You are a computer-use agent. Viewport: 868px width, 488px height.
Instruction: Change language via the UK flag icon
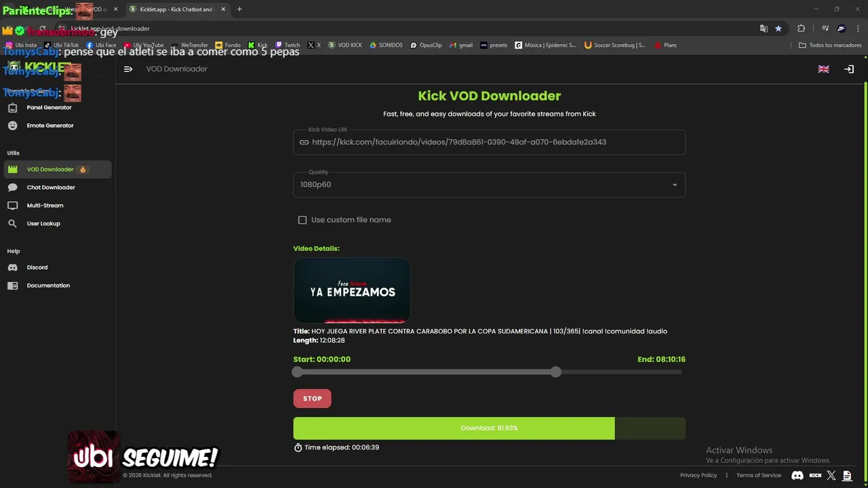point(823,69)
